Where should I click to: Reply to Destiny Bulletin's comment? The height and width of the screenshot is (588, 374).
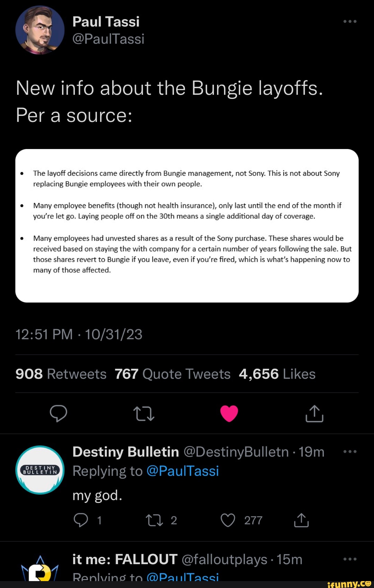[x=81, y=520]
